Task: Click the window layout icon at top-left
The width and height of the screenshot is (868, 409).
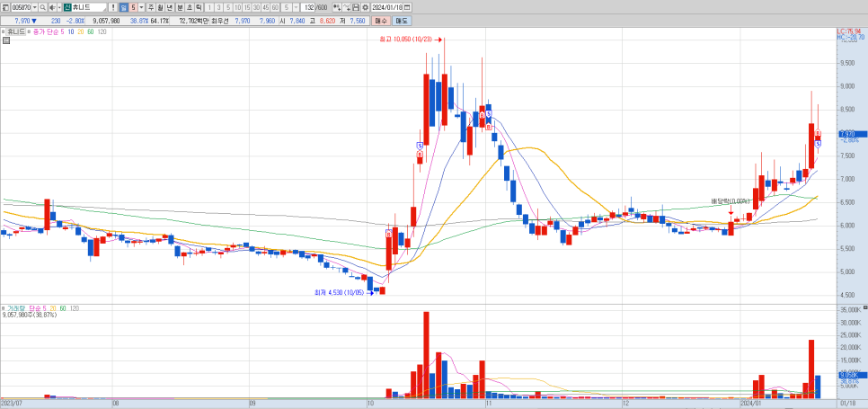Action: [x=5, y=7]
